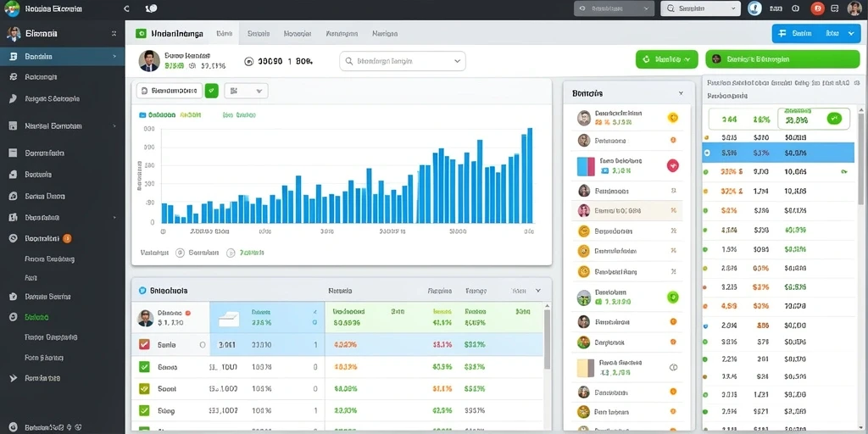Select the green square icon beside first tab
The image size is (868, 434).
click(142, 33)
